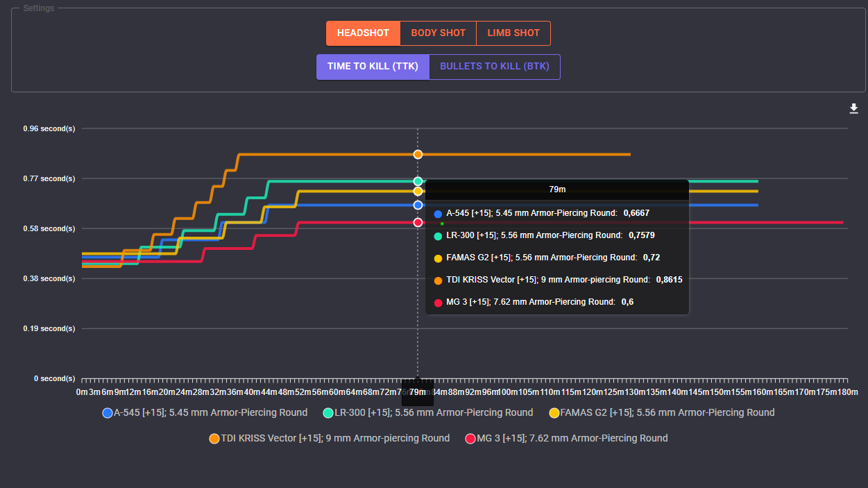Click the 0 second(s) y-axis label
Viewport: 868px width, 488px height.
point(53,378)
